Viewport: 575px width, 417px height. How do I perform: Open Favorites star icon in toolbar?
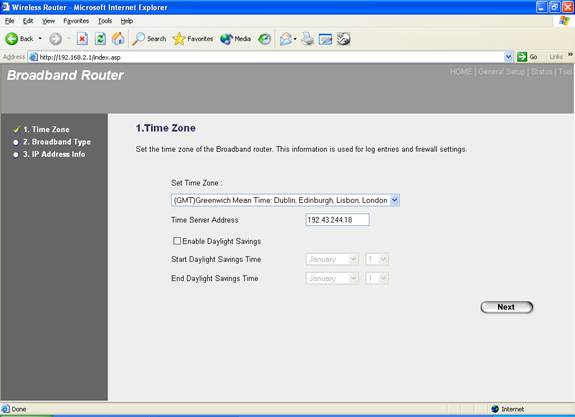click(x=179, y=39)
